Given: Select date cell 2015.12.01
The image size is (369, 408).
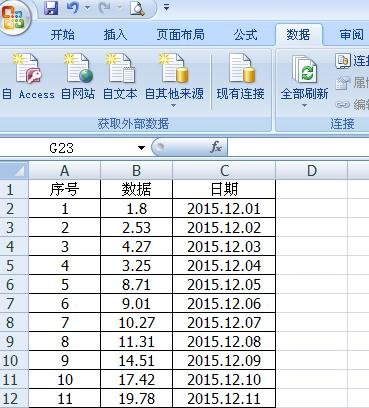Looking at the screenshot, I should click(224, 209).
